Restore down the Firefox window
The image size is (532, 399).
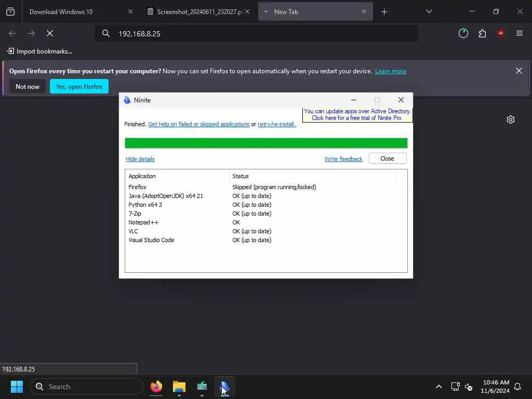click(496, 12)
